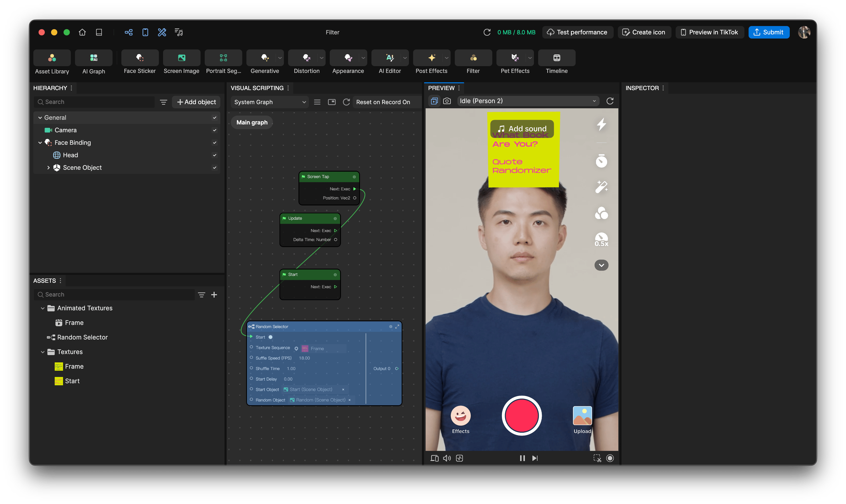
Task: Click the Add object button
Action: coord(196,102)
